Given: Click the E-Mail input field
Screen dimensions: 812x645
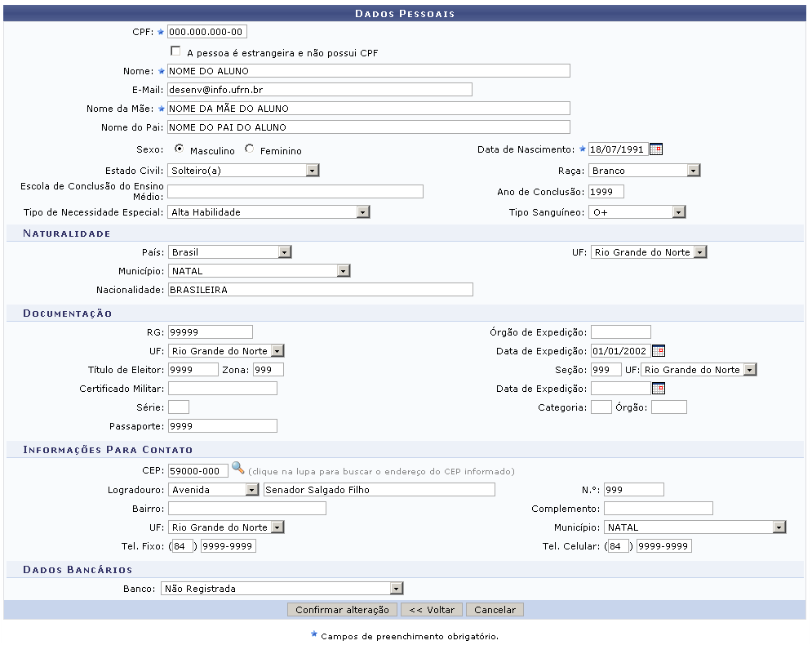Looking at the screenshot, I should point(319,89).
